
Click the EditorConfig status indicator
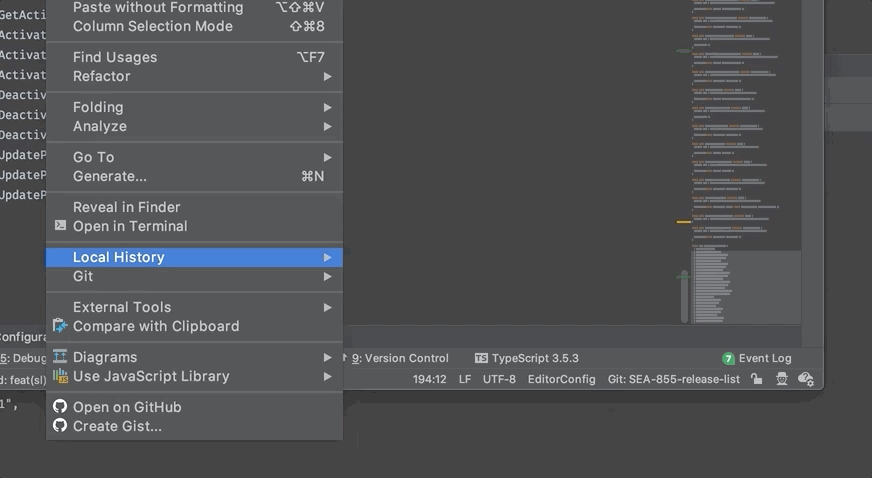(561, 379)
